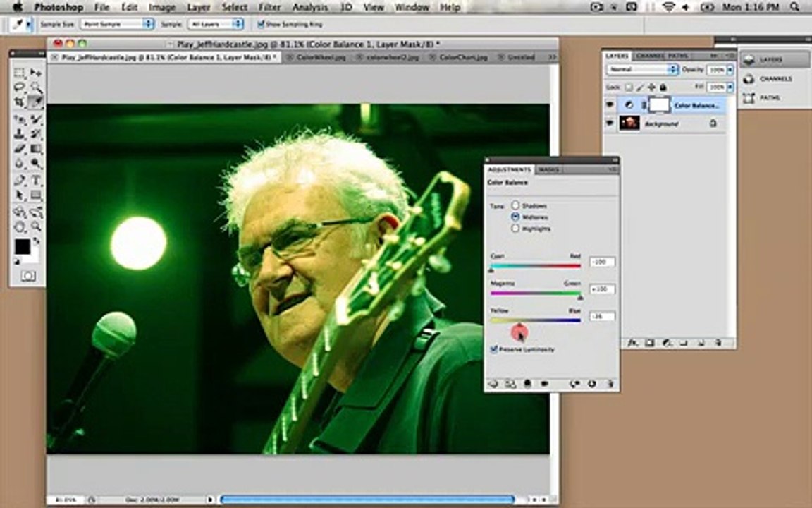
Task: Open the Sample Size dropdown
Action: click(x=118, y=24)
